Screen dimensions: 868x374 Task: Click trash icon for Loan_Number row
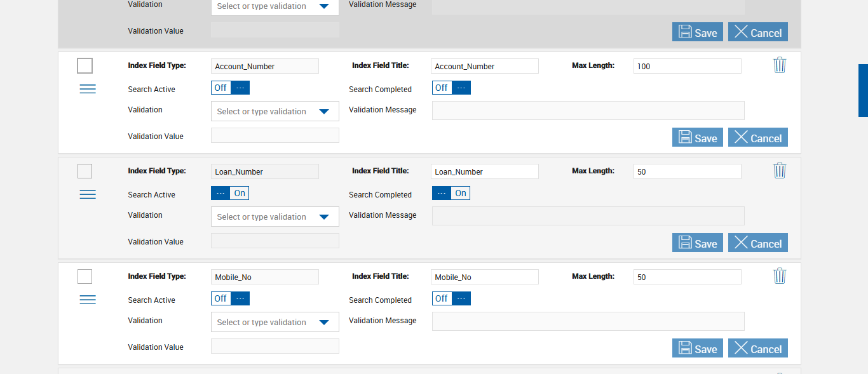pos(780,171)
